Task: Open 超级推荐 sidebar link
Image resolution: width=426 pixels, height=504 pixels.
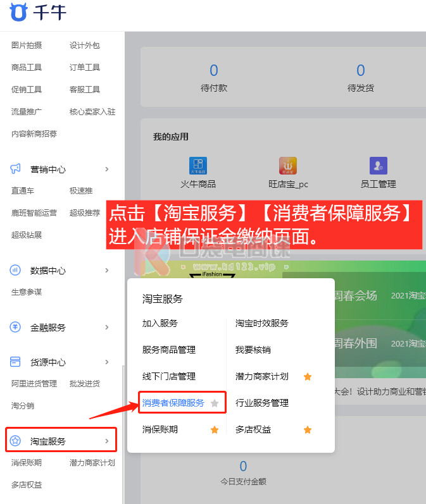Action: [x=85, y=212]
